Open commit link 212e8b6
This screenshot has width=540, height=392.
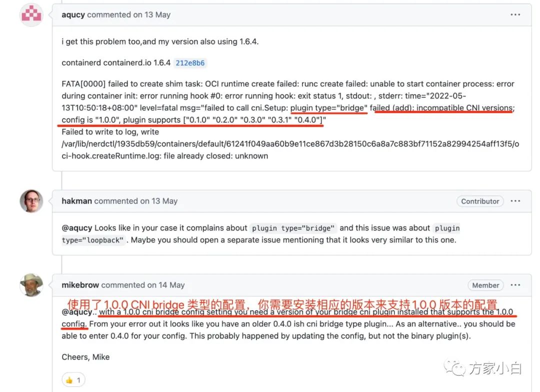[190, 63]
